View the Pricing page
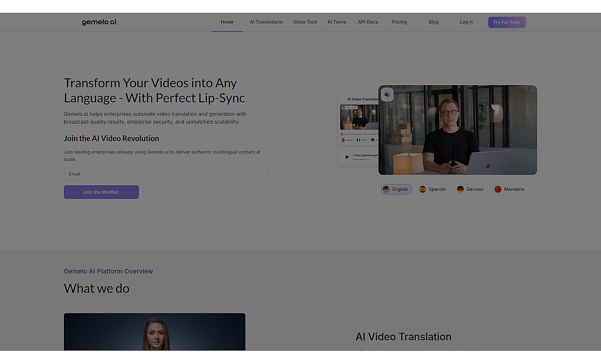This screenshot has width=601, height=364. click(x=399, y=22)
